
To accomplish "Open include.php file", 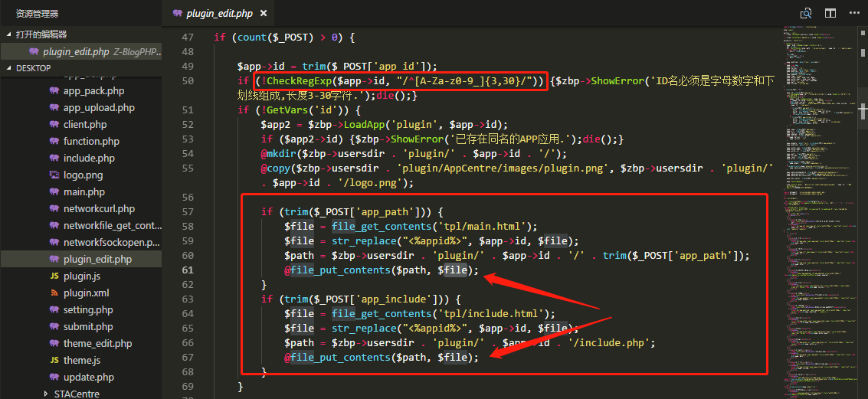I will [x=89, y=159].
